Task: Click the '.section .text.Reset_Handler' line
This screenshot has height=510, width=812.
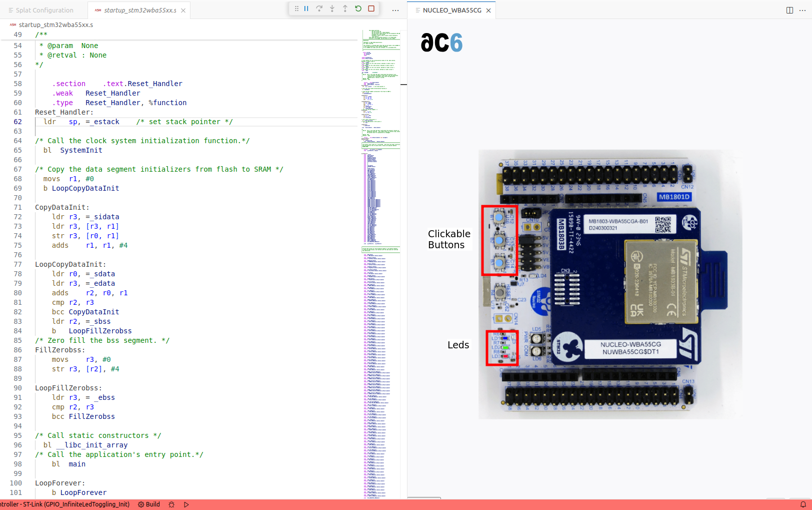Action: [117, 84]
